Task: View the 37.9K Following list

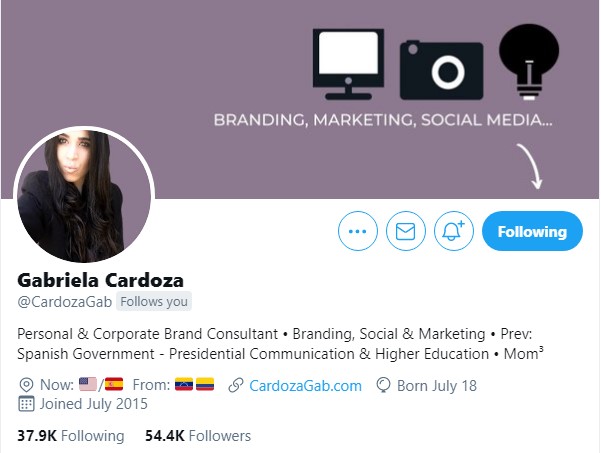Action: tap(71, 436)
